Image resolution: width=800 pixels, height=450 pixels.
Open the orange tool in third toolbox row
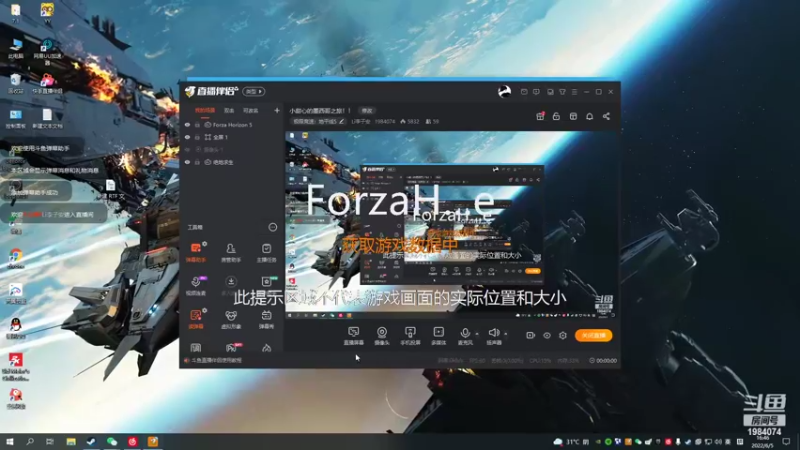[196, 318]
